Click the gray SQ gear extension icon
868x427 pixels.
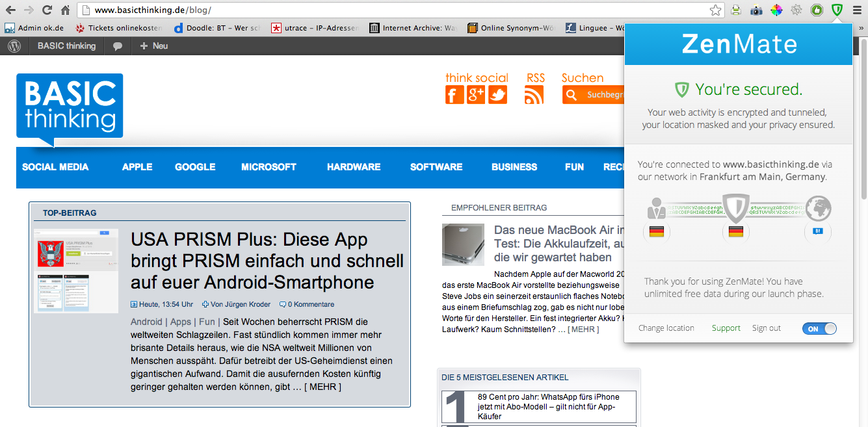(x=796, y=10)
